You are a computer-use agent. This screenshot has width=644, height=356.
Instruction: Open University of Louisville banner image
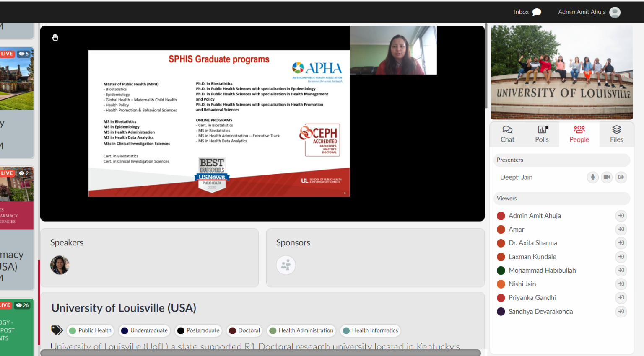click(562, 72)
